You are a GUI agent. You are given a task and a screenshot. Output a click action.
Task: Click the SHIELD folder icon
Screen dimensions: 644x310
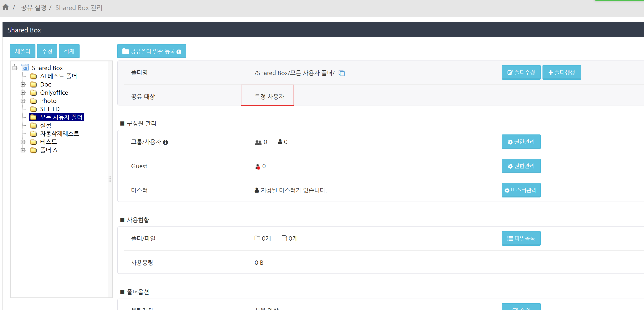point(33,109)
